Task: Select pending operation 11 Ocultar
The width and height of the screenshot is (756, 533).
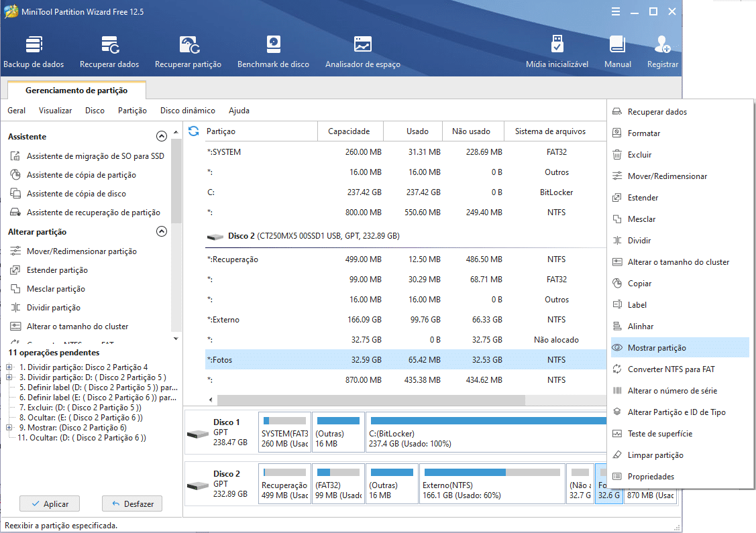Action: coord(81,438)
